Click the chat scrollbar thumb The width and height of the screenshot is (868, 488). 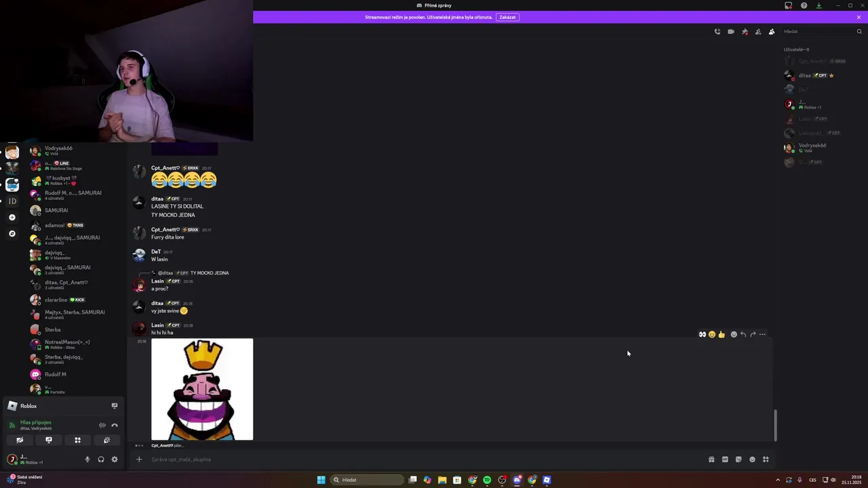(x=776, y=426)
